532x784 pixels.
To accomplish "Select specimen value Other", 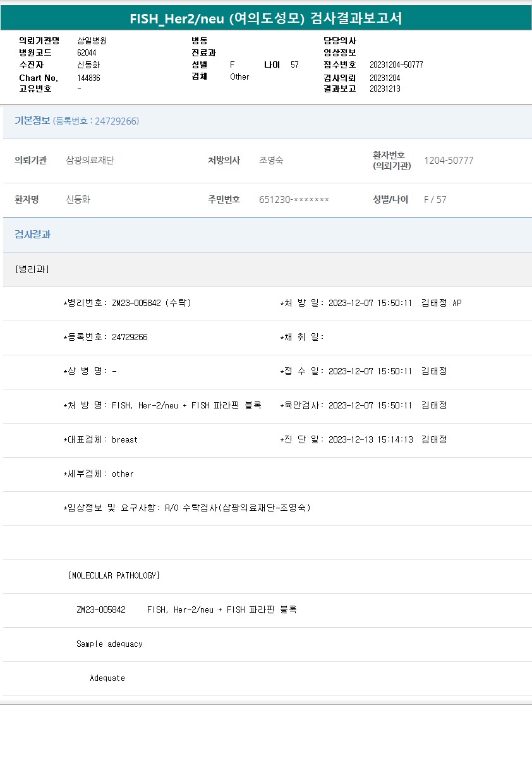I will click(239, 77).
